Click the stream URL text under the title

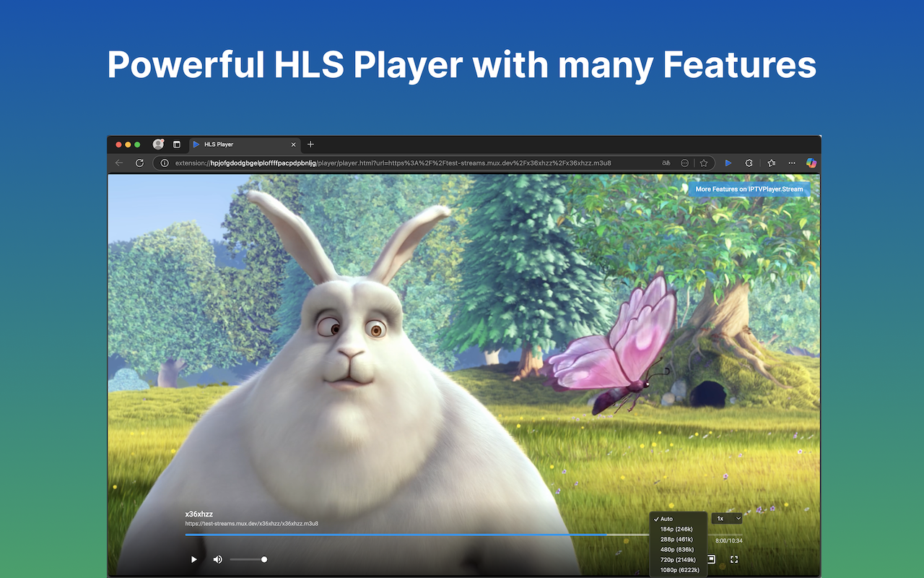coord(251,524)
